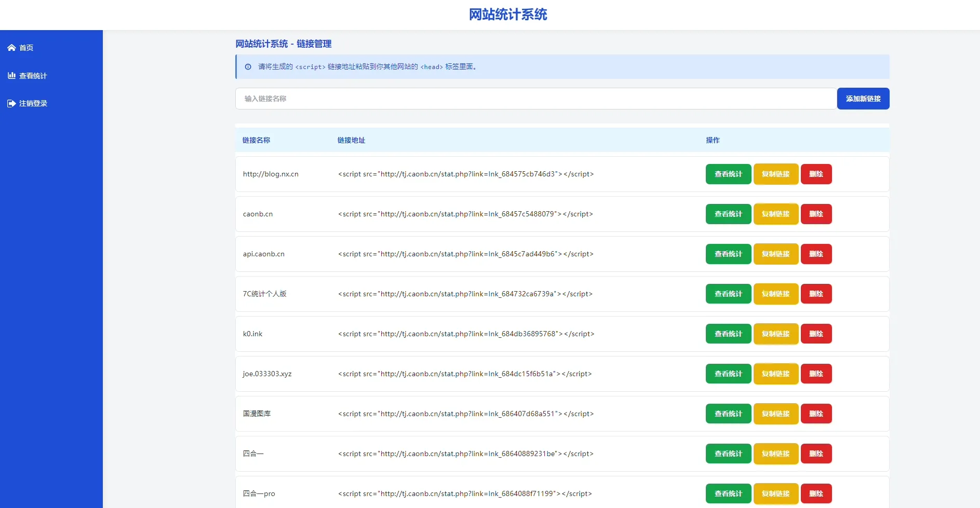Delete the api.caonb.cn link
Image resolution: width=980 pixels, height=508 pixels.
click(816, 254)
